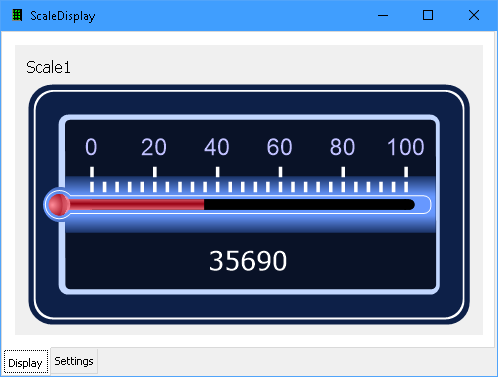The height and width of the screenshot is (377, 498).
Task: Click the Scale1 label
Action: click(x=48, y=67)
